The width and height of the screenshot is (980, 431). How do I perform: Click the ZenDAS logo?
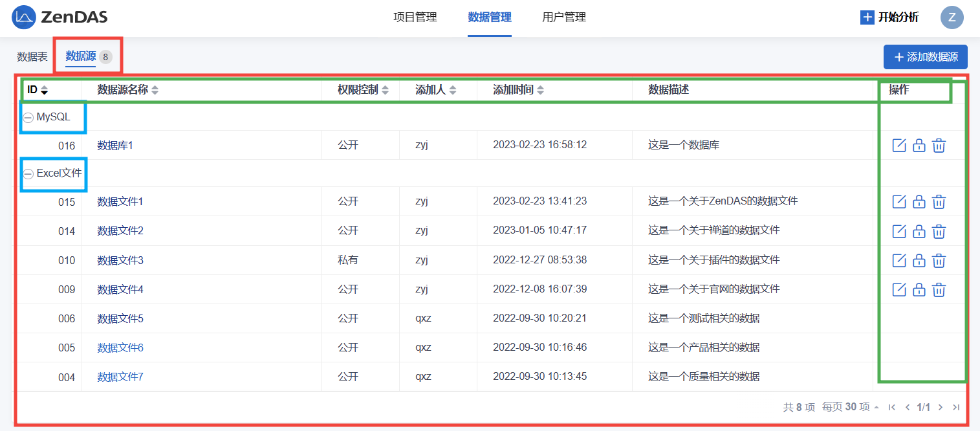[60, 17]
